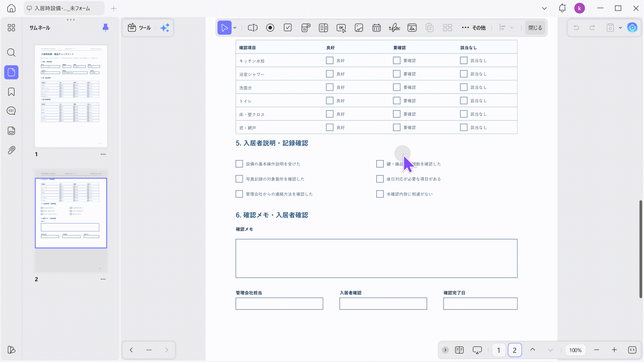Open the grid apps icon in sidebar
Viewport: 644px width, 362px height.
[x=11, y=28]
